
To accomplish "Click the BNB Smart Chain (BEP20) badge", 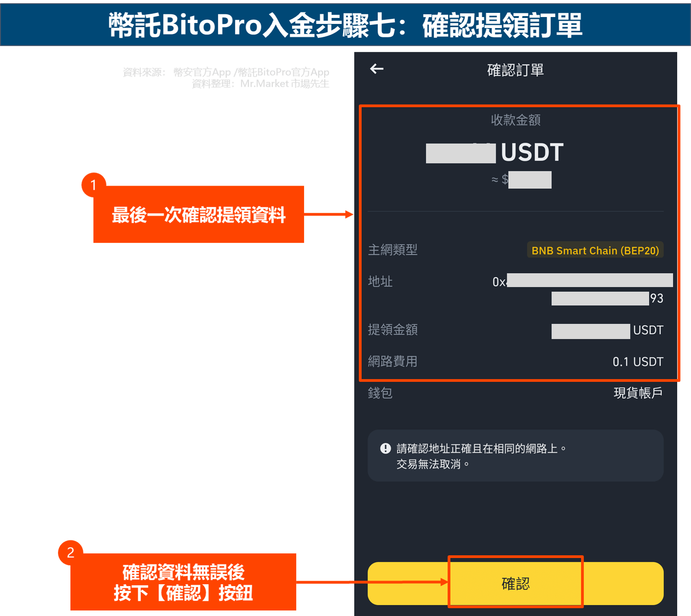I will pos(595,250).
